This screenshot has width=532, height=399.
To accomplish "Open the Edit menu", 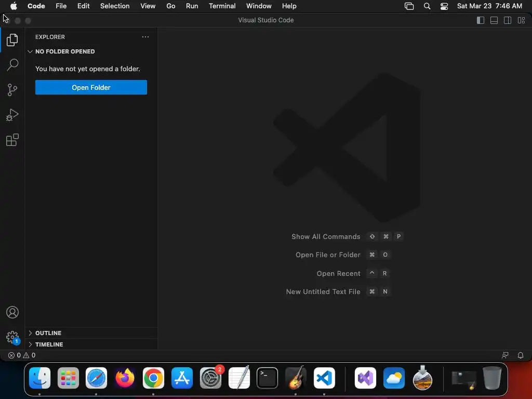I will [x=84, y=6].
